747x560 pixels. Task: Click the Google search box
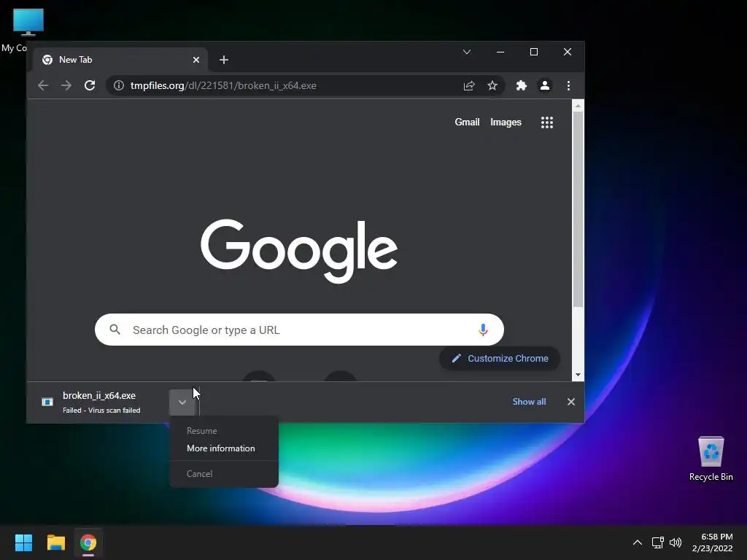coord(299,330)
